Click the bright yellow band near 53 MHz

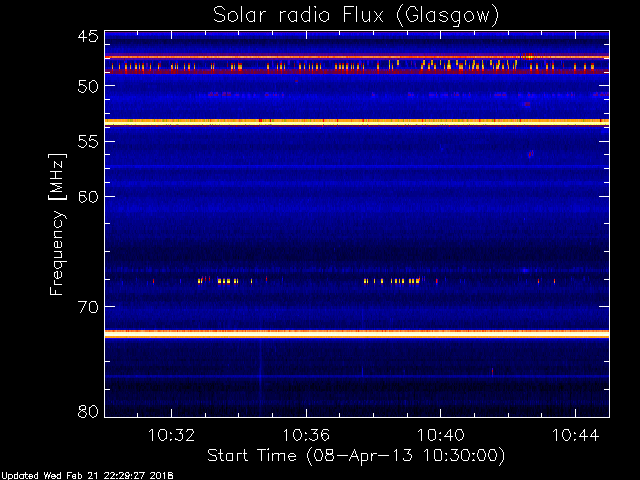(357, 122)
